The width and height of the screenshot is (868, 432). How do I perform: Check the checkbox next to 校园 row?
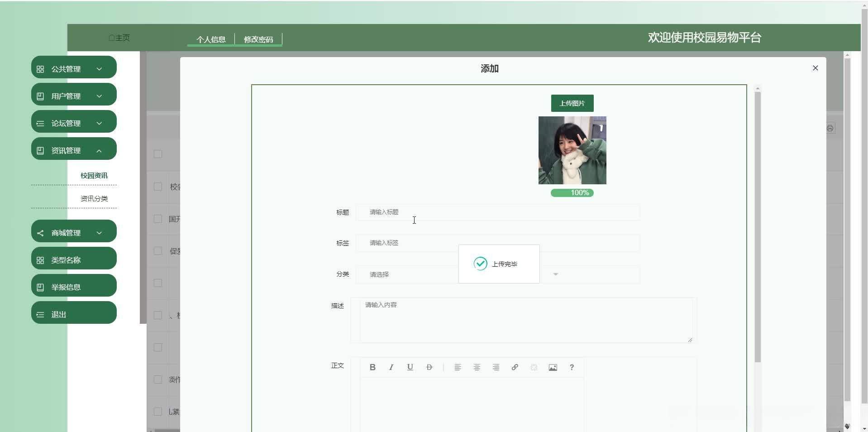pyautogui.click(x=157, y=186)
